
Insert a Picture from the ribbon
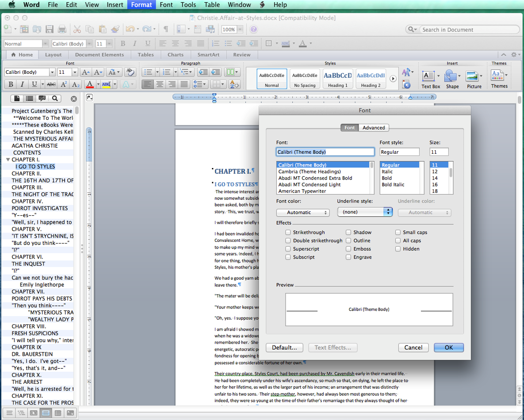point(472,76)
